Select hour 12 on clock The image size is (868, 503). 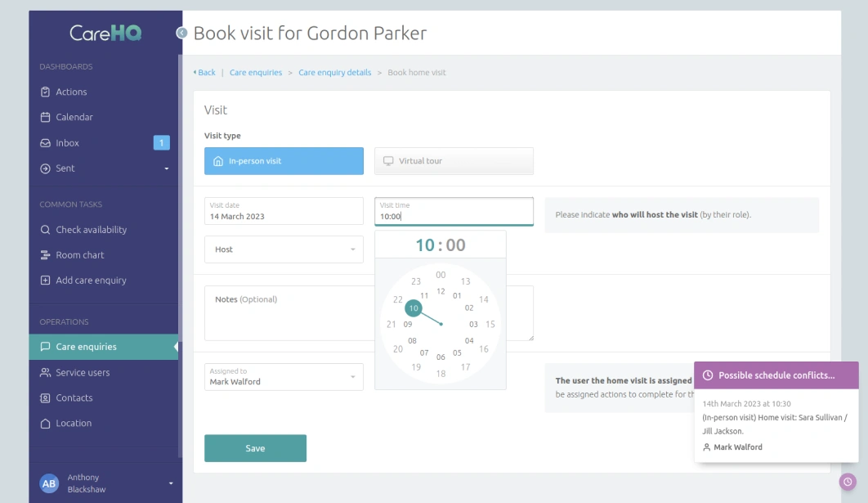[x=441, y=291]
